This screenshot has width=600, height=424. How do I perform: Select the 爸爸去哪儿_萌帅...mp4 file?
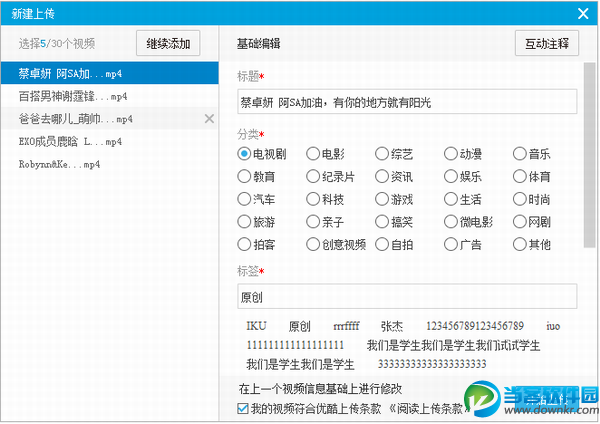tap(109, 119)
